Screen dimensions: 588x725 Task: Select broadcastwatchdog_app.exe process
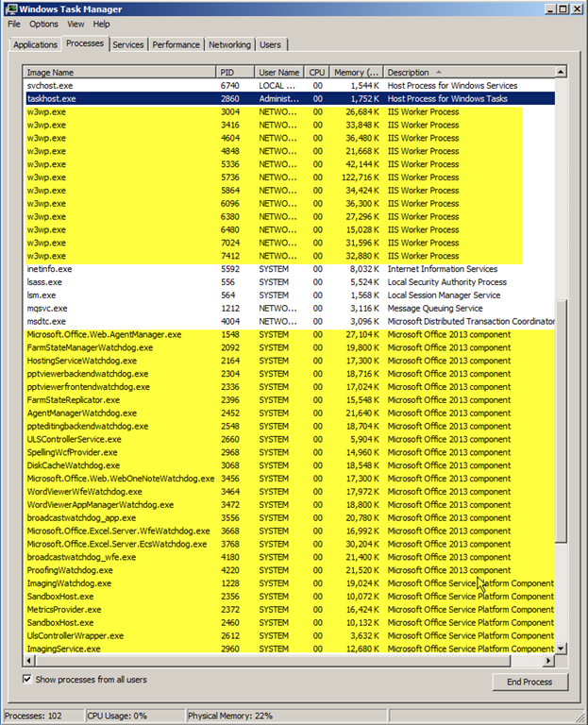coord(290,518)
